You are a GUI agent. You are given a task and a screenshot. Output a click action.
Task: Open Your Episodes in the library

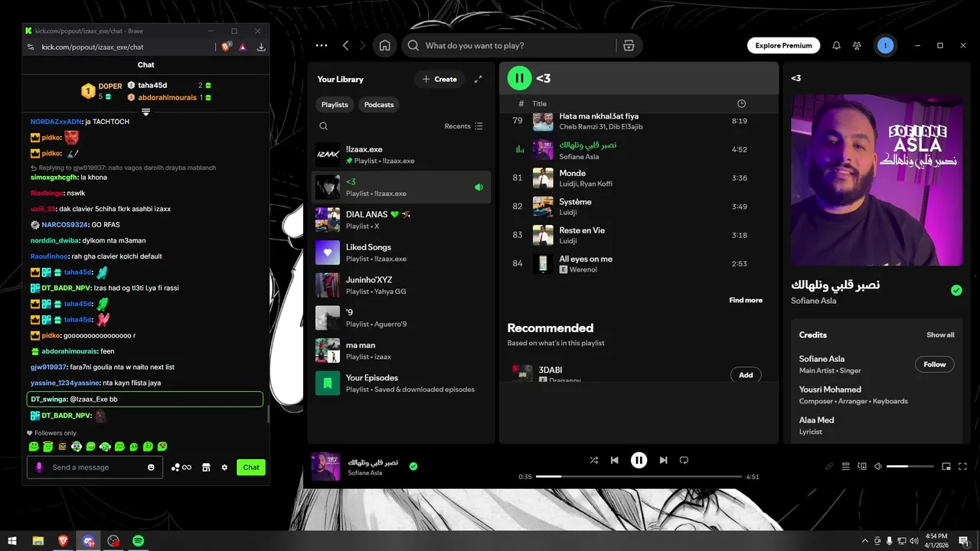[402, 383]
